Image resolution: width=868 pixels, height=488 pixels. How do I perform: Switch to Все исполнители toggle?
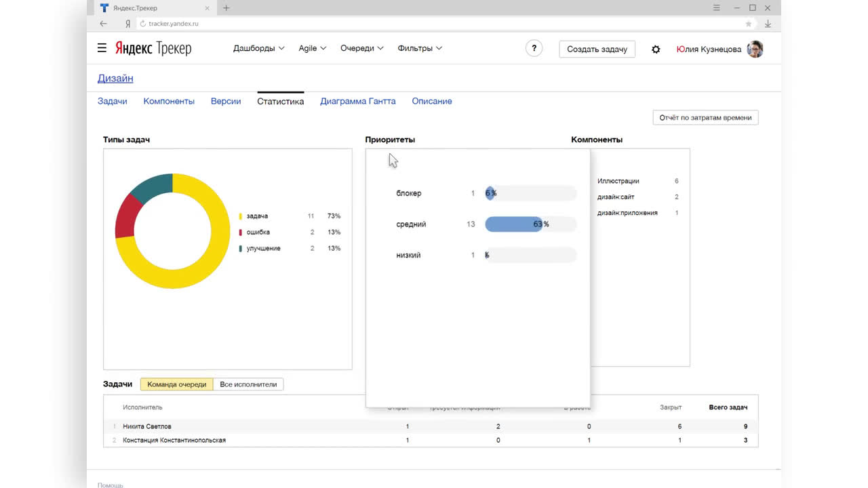pyautogui.click(x=248, y=384)
